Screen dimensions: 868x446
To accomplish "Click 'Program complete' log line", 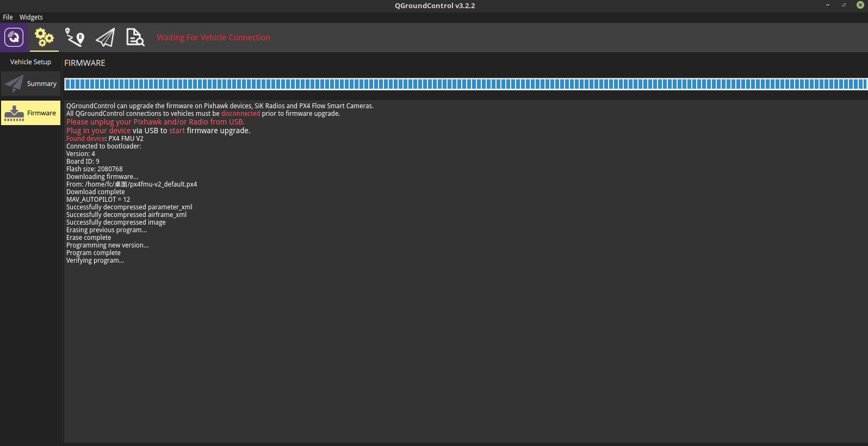I will point(94,253).
